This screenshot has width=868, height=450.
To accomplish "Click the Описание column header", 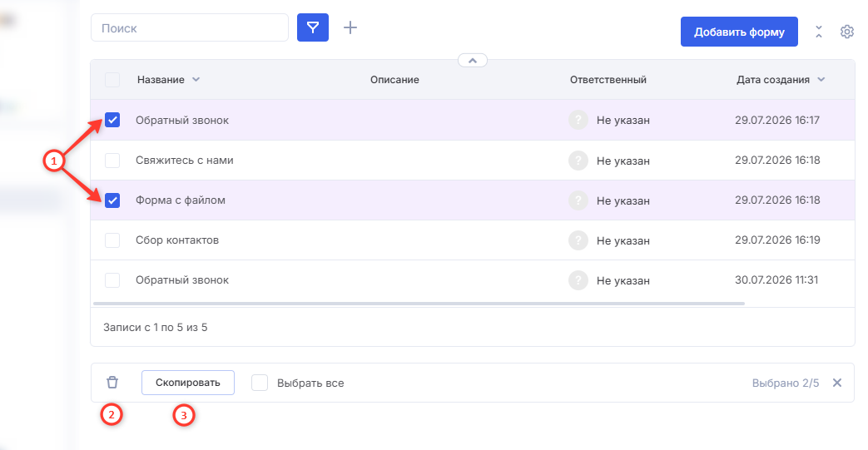I will coord(394,80).
